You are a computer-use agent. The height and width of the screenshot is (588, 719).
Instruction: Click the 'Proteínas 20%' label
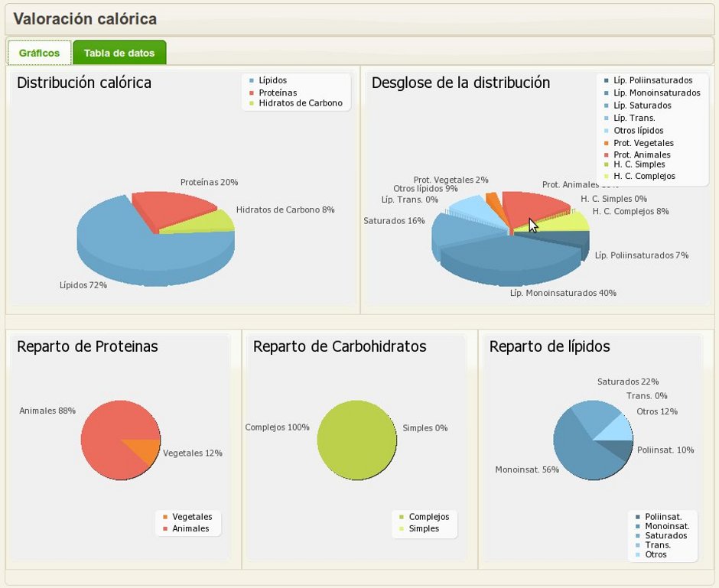click(x=209, y=182)
